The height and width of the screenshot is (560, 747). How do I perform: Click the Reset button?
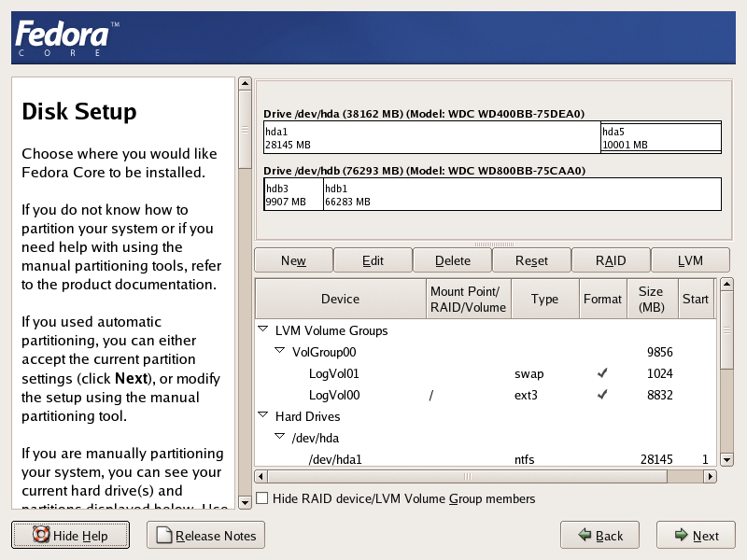coord(531,260)
